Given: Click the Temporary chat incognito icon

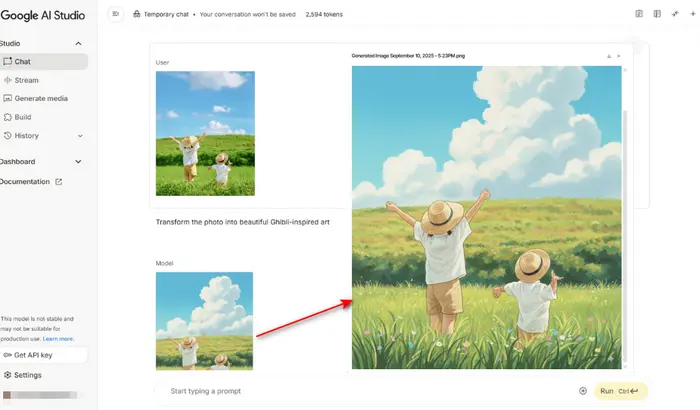Looking at the screenshot, I should click(137, 14).
